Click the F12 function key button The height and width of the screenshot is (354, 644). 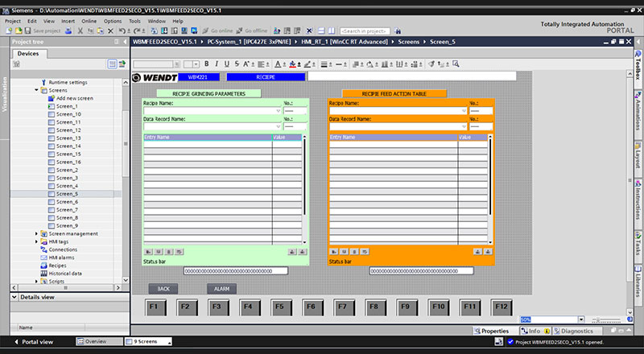coord(501,307)
